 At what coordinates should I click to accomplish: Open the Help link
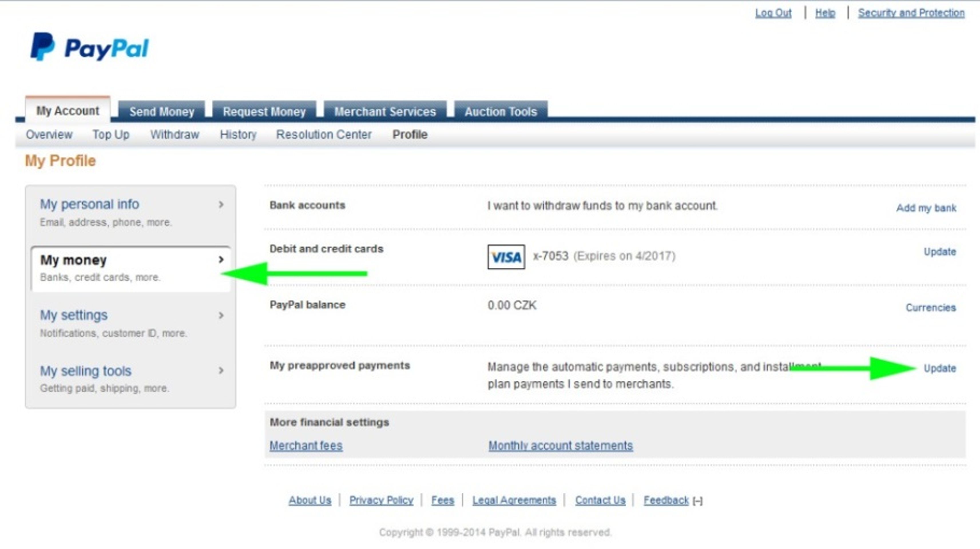pyautogui.click(x=825, y=13)
